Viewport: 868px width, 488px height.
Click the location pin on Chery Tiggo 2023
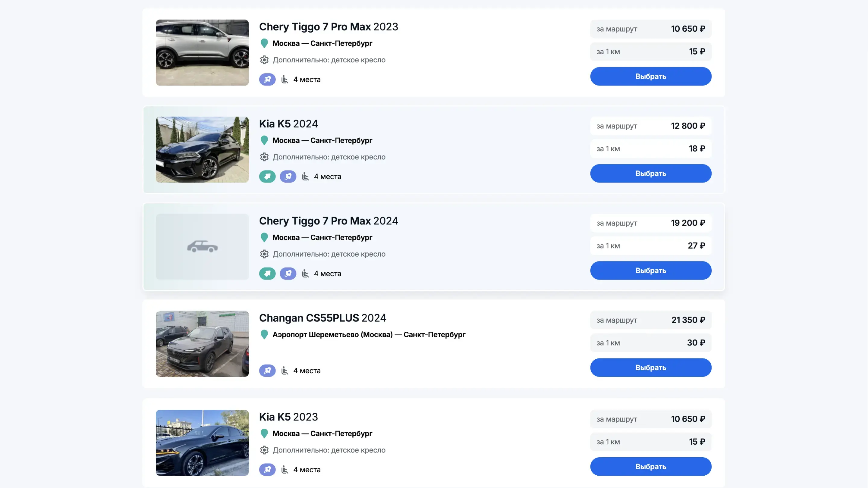coord(264,43)
